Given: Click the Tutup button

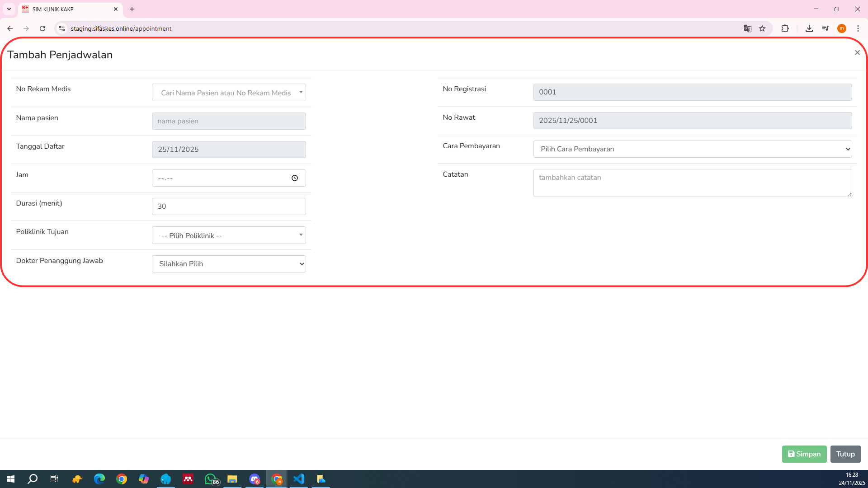Looking at the screenshot, I should [x=845, y=454].
